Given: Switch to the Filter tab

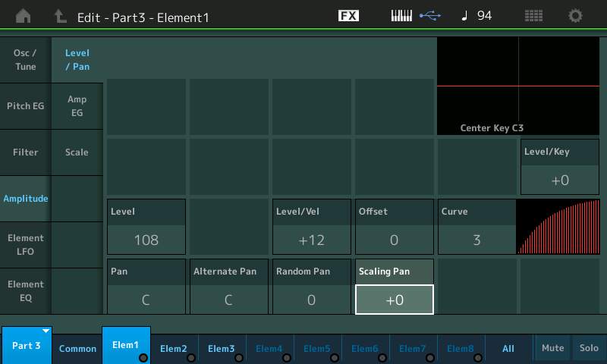Looking at the screenshot, I should [25, 152].
